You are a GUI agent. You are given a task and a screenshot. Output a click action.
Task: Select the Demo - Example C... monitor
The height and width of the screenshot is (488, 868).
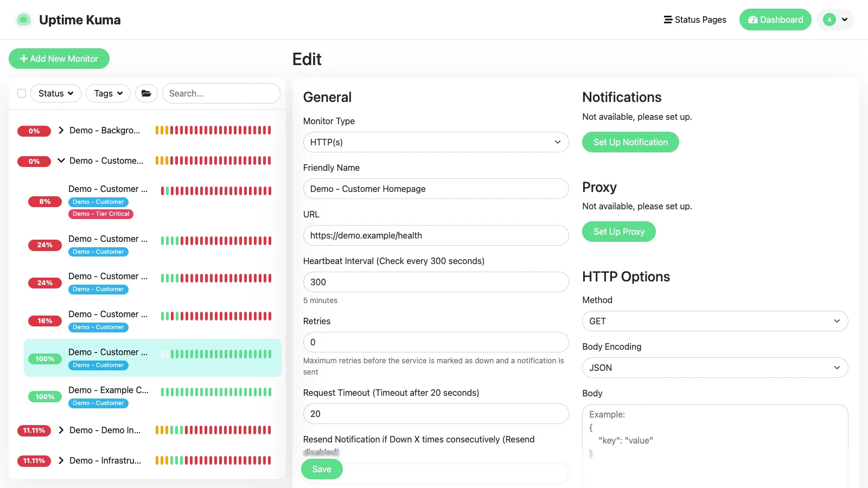coord(152,396)
